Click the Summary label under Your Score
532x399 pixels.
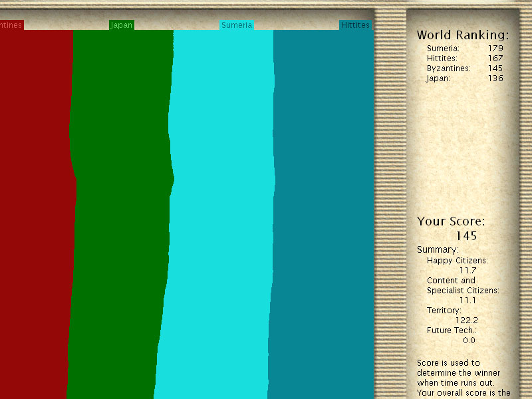(438, 249)
